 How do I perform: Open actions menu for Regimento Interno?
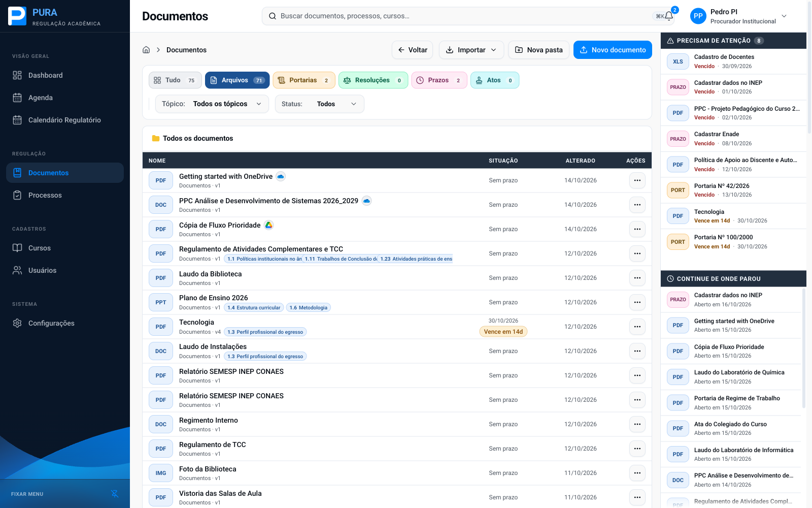pos(637,424)
